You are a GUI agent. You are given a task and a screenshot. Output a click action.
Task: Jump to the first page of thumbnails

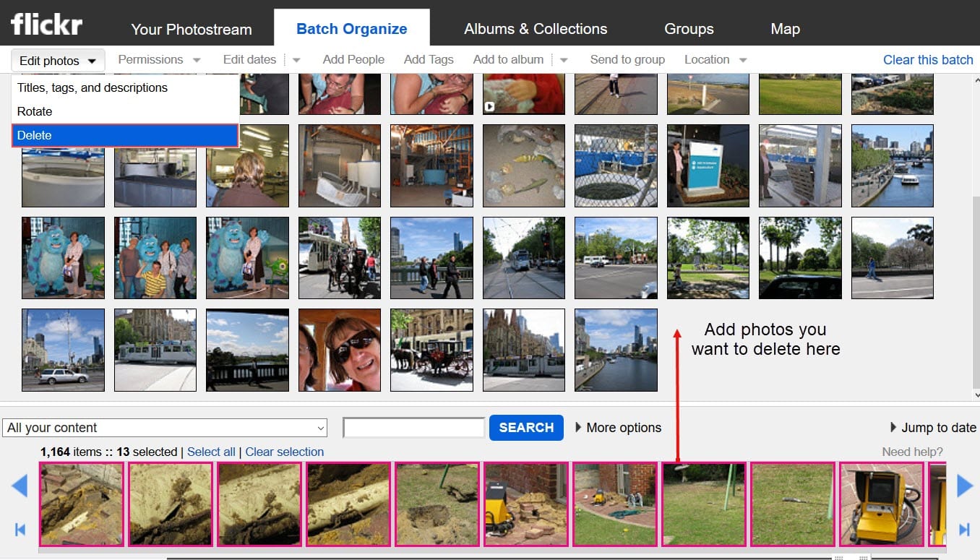tap(20, 528)
